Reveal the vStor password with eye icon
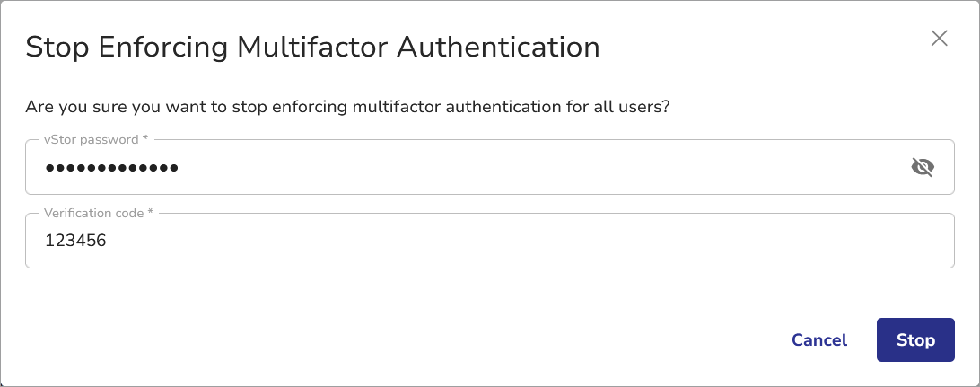980x387 pixels. click(923, 167)
